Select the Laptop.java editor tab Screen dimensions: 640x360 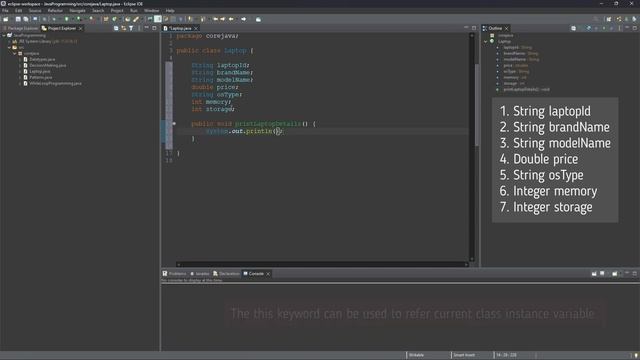coord(180,28)
